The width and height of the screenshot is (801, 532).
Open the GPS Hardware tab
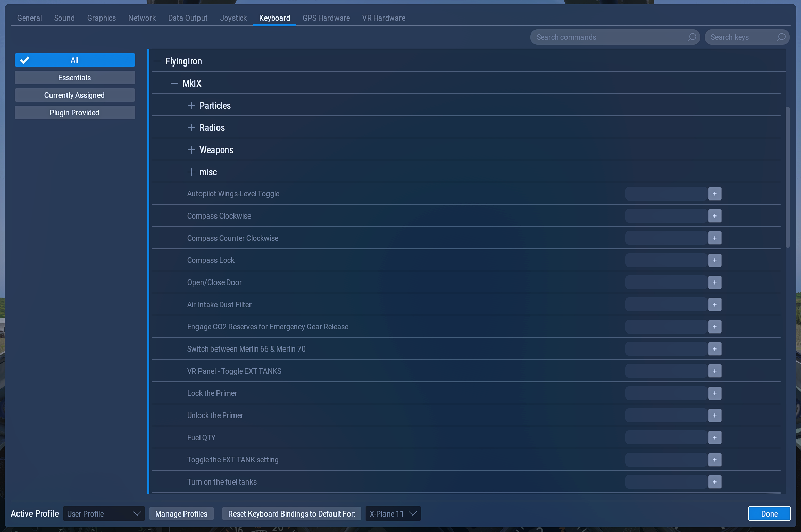(326, 18)
